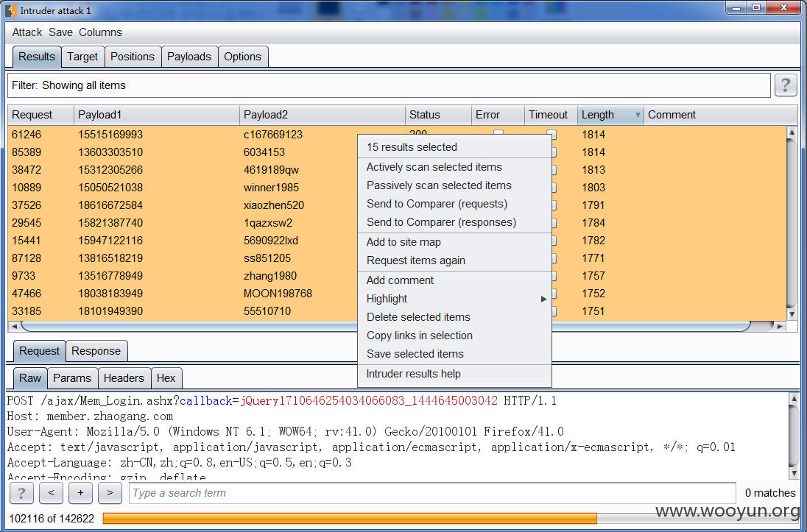
Task: Open the Save menu
Action: 60,32
